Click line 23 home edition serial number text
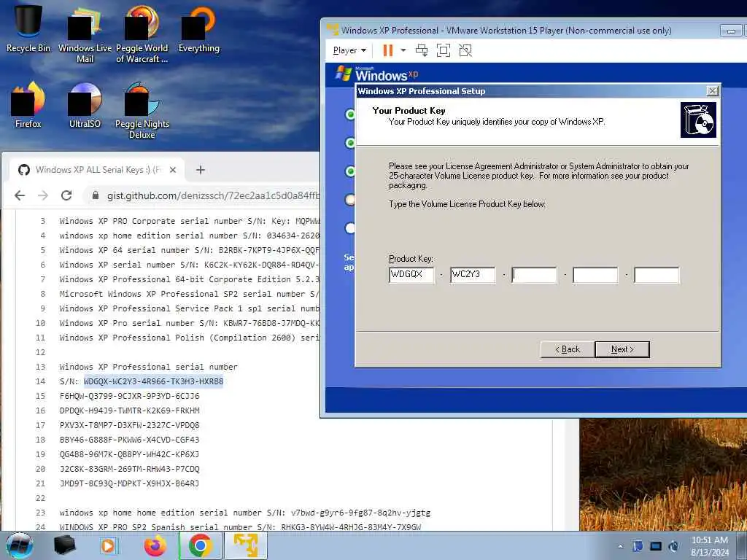The width and height of the screenshot is (747, 560). pyautogui.click(x=245, y=513)
